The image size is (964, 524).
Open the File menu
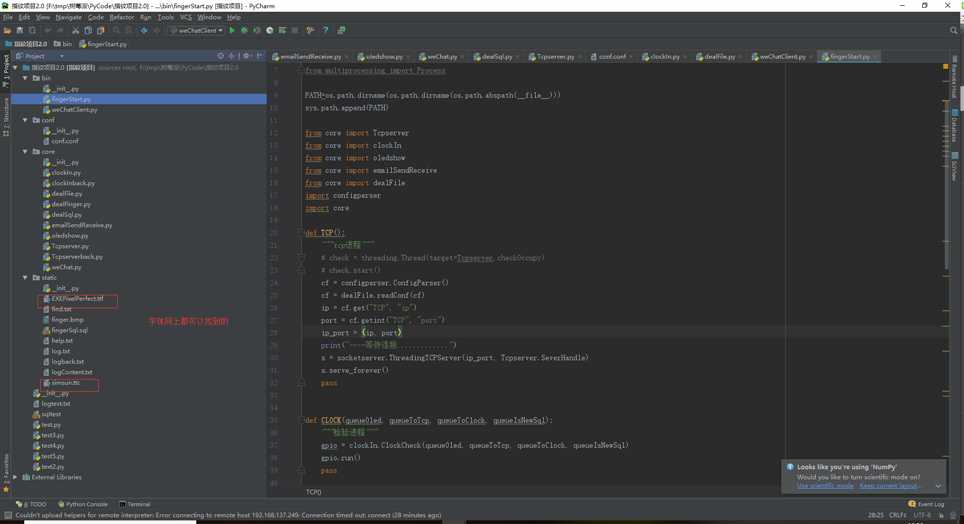pyautogui.click(x=8, y=17)
